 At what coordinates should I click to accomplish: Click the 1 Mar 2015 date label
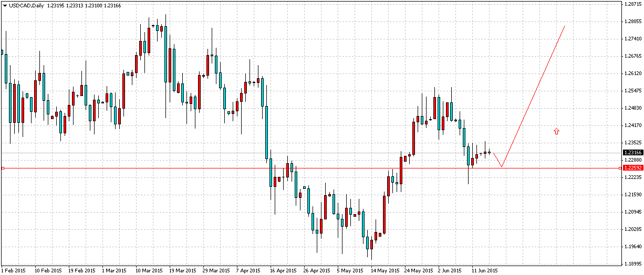point(115,271)
